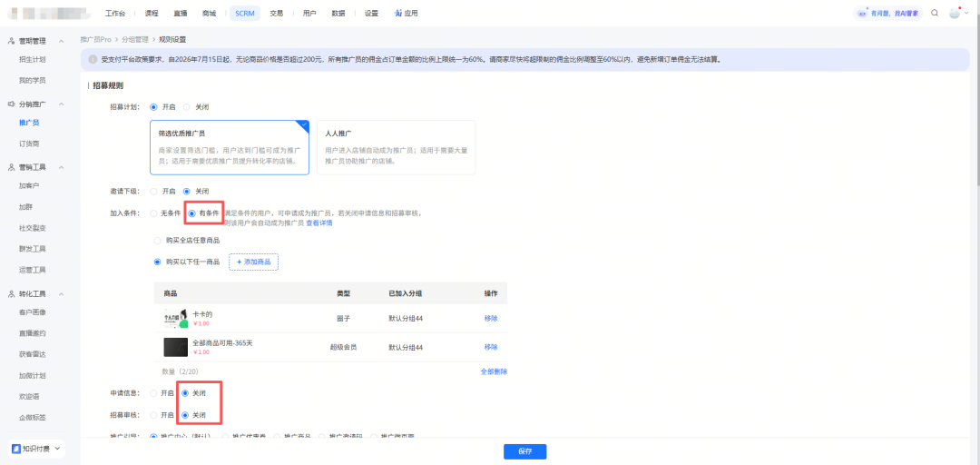Click the 全部商品可用-365天 product thumbnail
The height and width of the screenshot is (465, 980).
[x=176, y=347]
